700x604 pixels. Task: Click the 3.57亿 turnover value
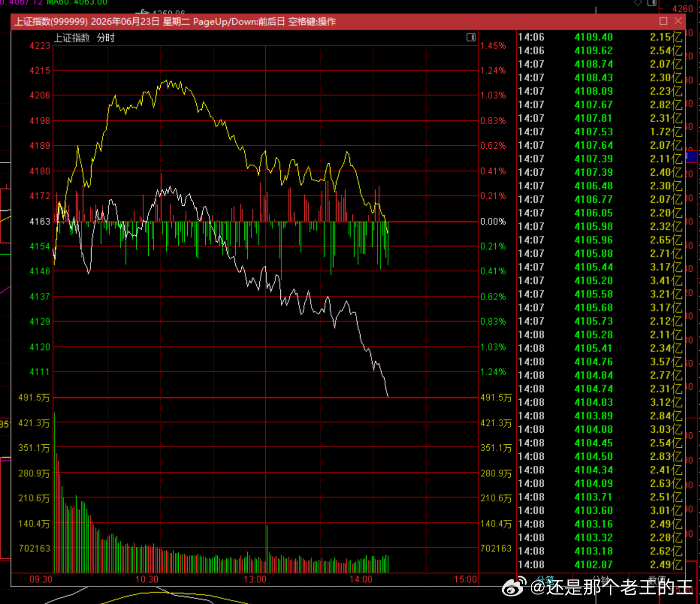[x=666, y=362]
